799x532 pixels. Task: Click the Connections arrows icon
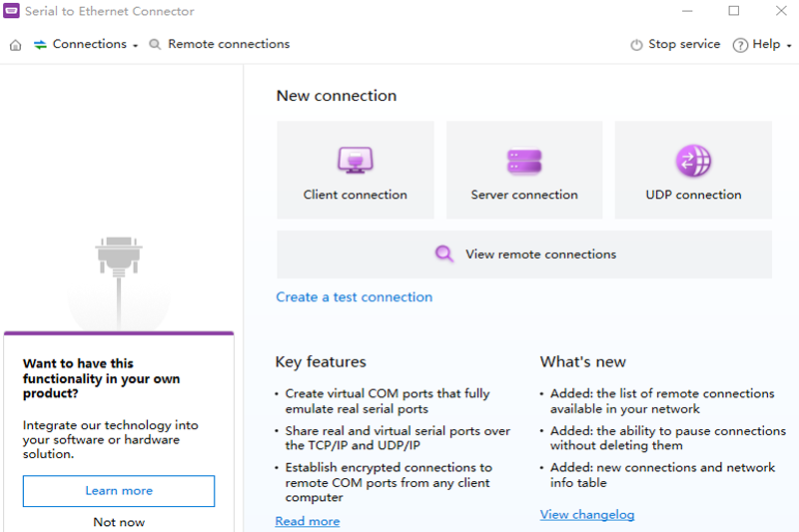[x=40, y=45]
